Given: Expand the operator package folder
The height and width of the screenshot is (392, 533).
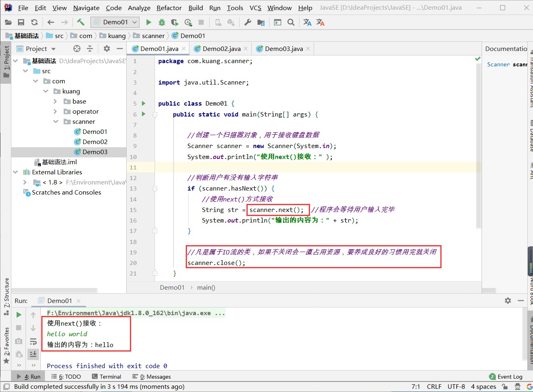Looking at the screenshot, I should (56, 111).
